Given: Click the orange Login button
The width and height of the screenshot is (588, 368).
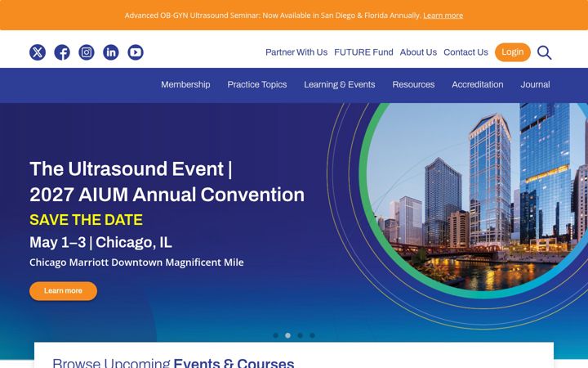Looking at the screenshot, I should [513, 52].
